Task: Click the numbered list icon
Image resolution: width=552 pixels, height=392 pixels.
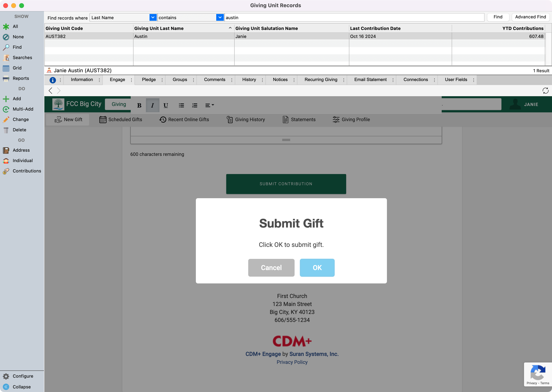Action: tap(194, 105)
